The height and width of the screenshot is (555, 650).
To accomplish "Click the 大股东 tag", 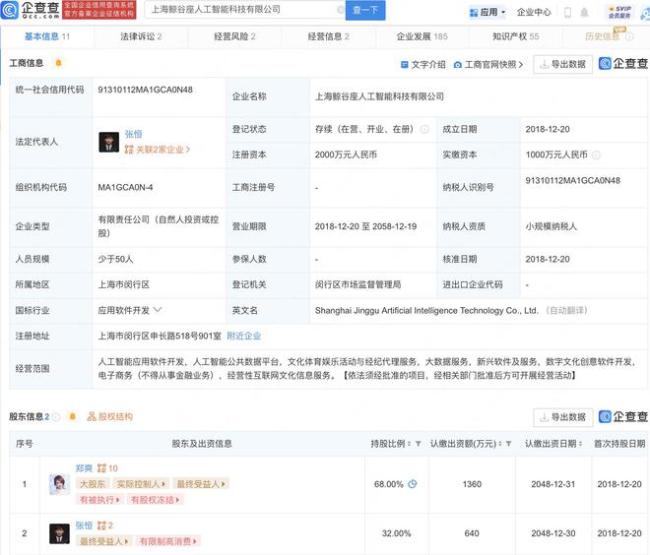I will coord(92,484).
